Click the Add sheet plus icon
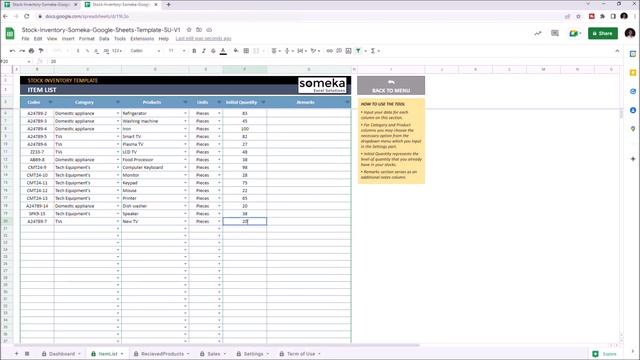Image resolution: width=640 pixels, height=360 pixels. [x=17, y=354]
